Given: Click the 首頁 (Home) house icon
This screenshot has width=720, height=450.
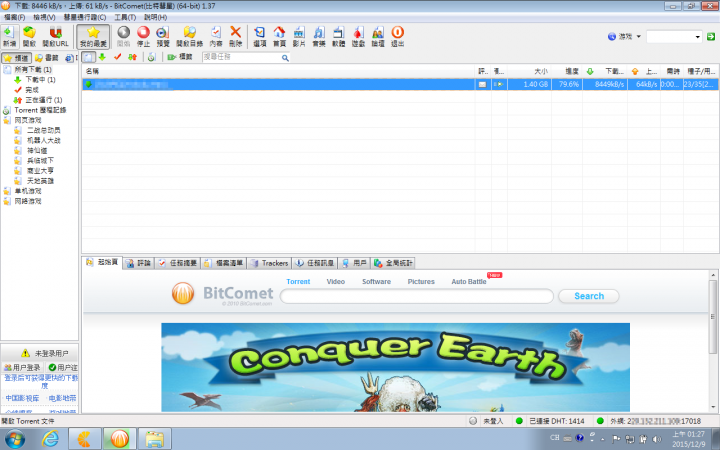Looking at the screenshot, I should click(279, 36).
